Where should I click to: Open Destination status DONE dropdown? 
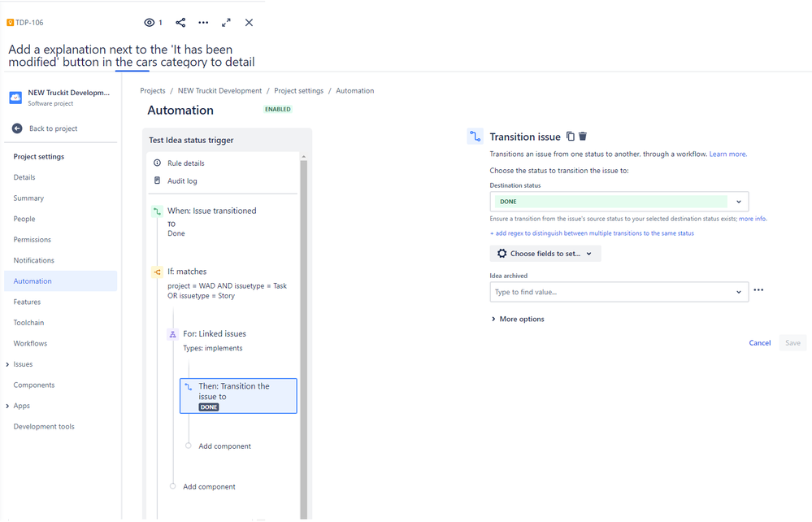[619, 202]
